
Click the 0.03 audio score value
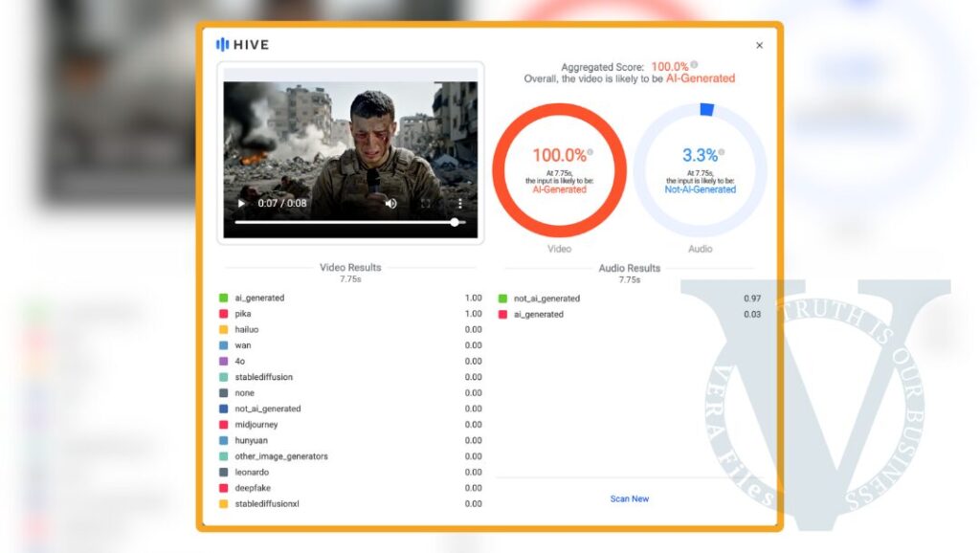tap(752, 315)
